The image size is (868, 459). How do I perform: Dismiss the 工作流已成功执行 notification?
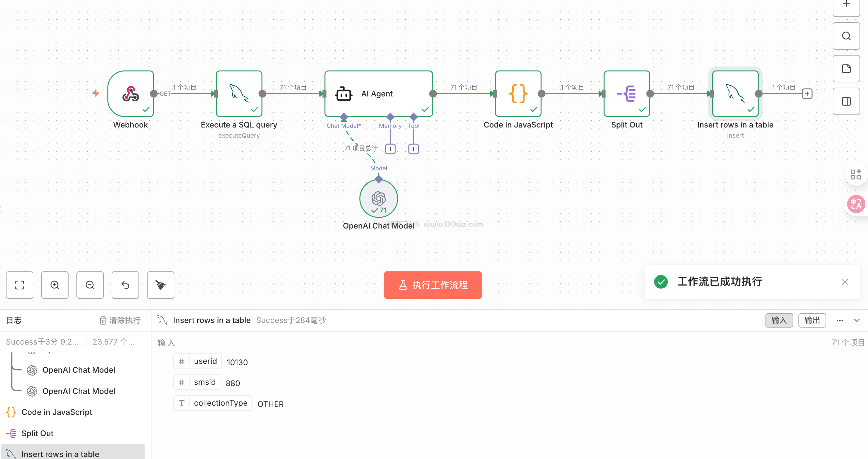[845, 281]
